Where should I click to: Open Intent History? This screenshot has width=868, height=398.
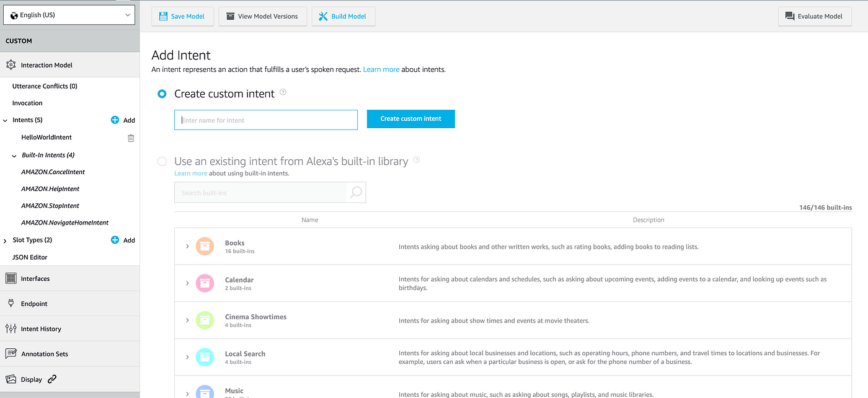point(69,329)
